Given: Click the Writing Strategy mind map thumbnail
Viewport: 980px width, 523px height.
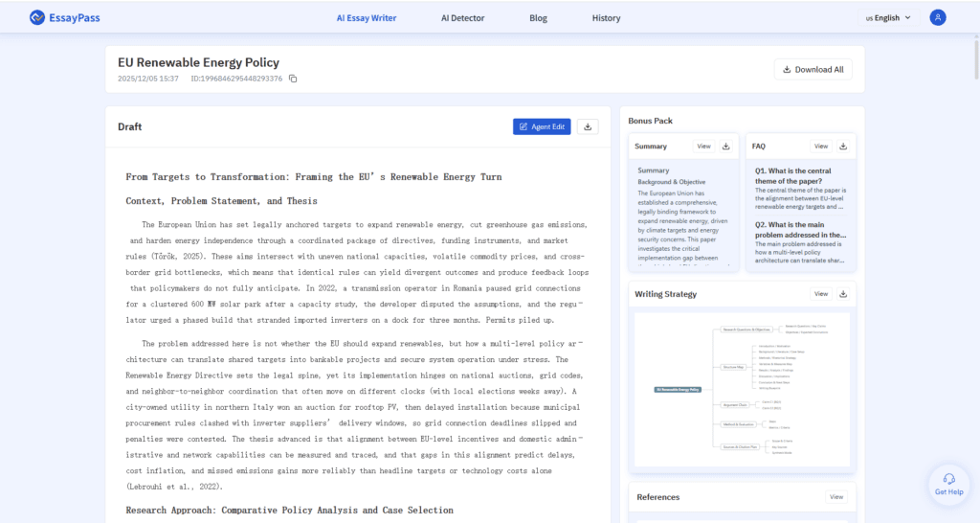Looking at the screenshot, I should (742, 390).
